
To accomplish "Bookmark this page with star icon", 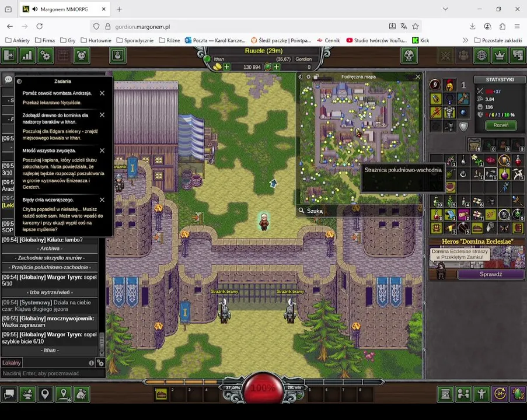I will 416,26.
